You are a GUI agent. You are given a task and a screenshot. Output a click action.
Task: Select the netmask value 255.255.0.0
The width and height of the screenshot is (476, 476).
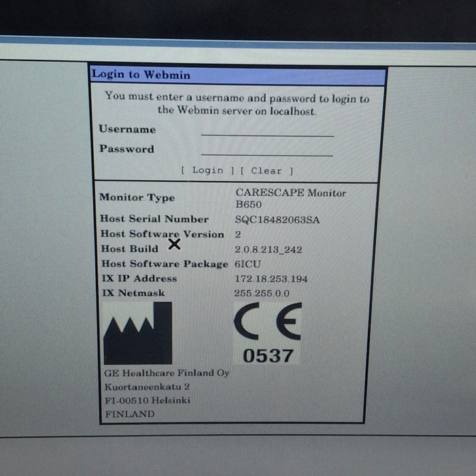(x=262, y=294)
